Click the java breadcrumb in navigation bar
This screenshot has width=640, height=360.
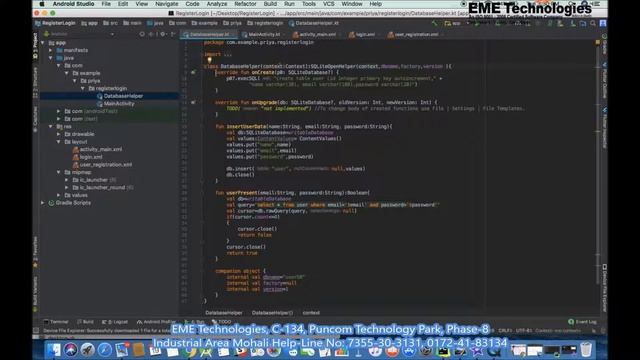155,24
